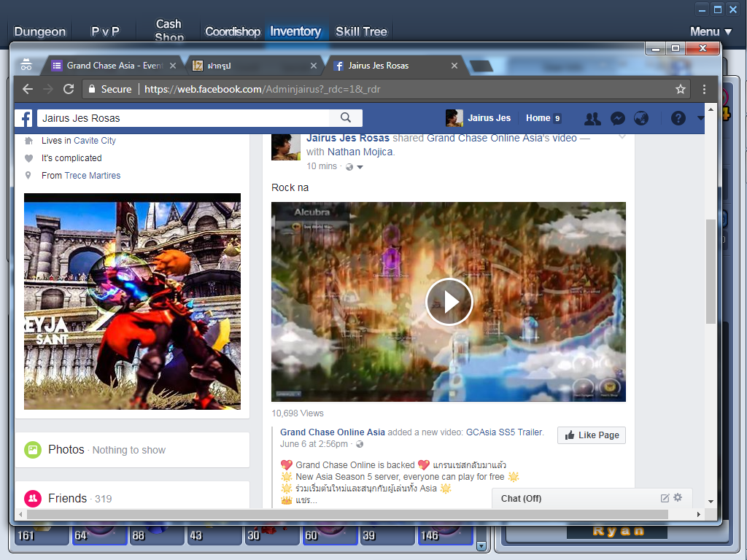Viewport: 747px width, 560px height.
Task: Select inventory slot with count 161
Action: coord(41,534)
